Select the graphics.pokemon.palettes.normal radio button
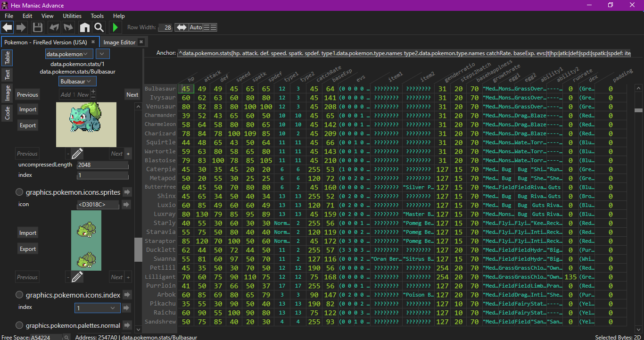 pyautogui.click(x=20, y=325)
